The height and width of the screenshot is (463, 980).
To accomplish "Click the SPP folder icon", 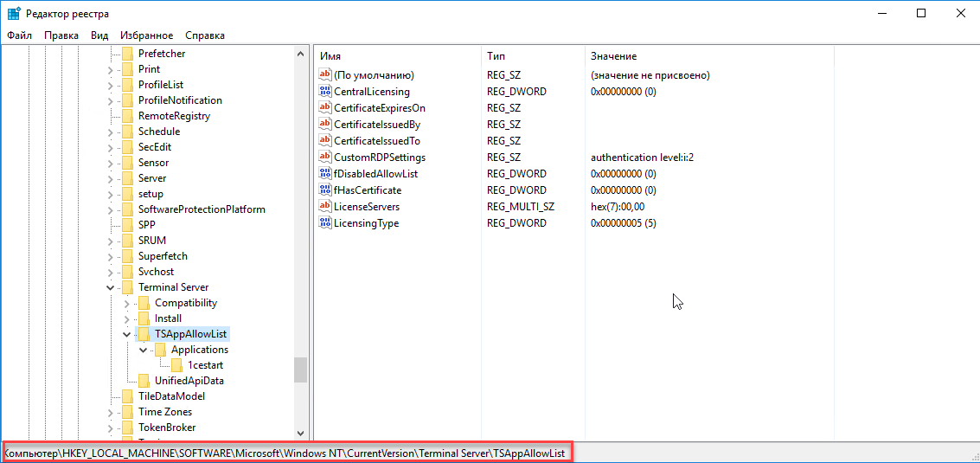I will point(127,225).
